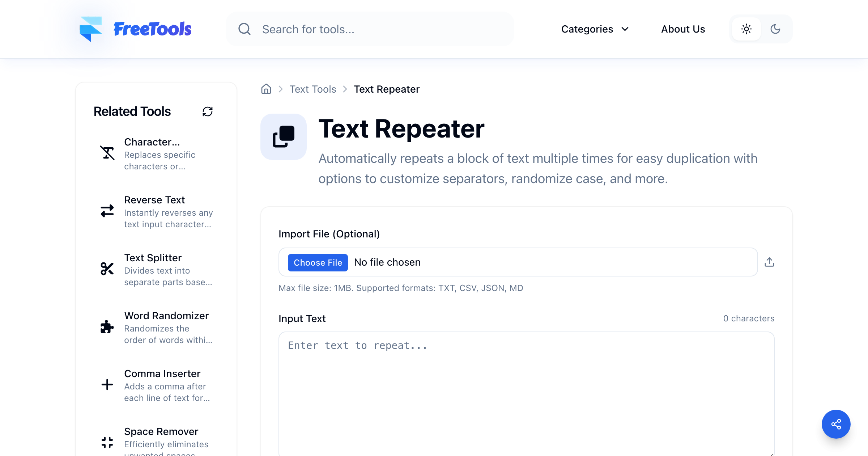Click the Text Splitter scissors icon
This screenshot has width=868, height=456.
click(x=107, y=269)
